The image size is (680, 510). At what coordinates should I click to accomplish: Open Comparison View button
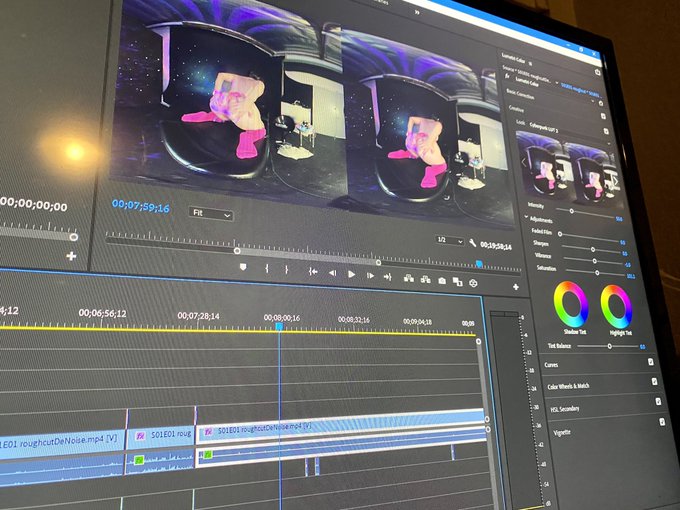(x=457, y=282)
